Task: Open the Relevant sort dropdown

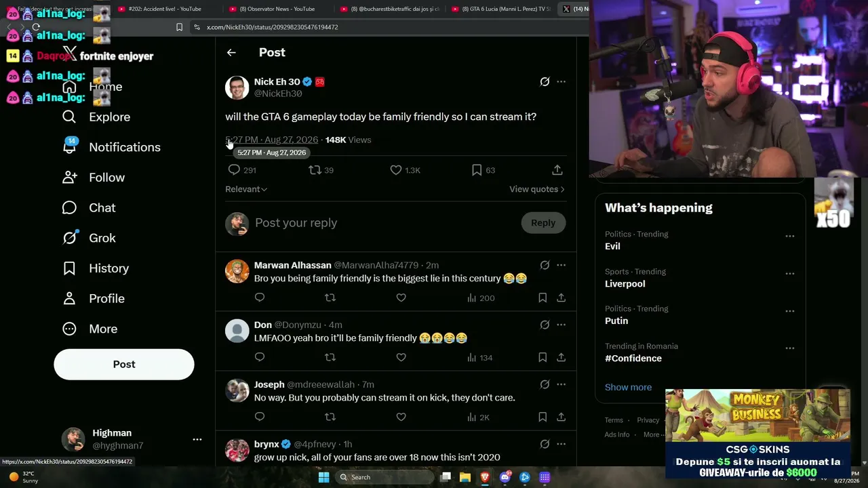Action: [246, 189]
